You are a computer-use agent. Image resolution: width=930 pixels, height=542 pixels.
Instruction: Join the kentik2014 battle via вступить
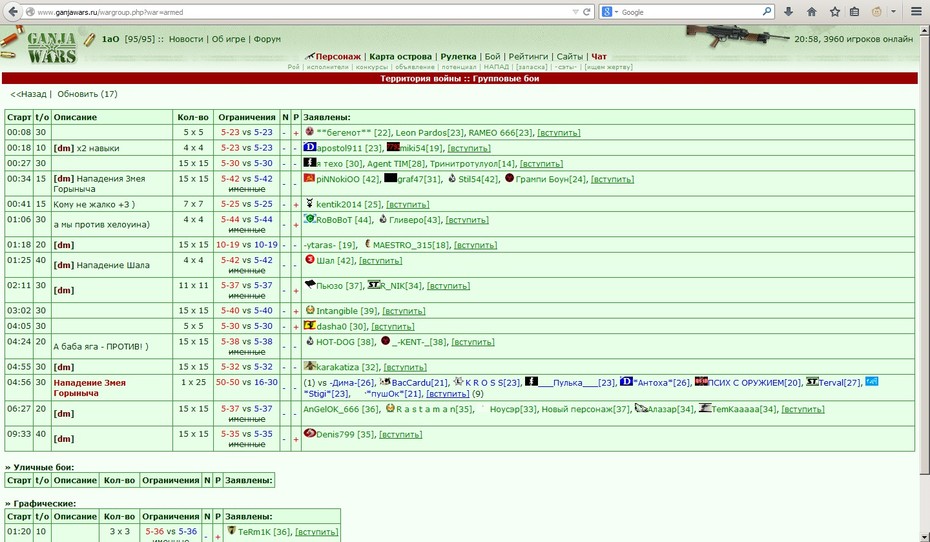coord(407,204)
